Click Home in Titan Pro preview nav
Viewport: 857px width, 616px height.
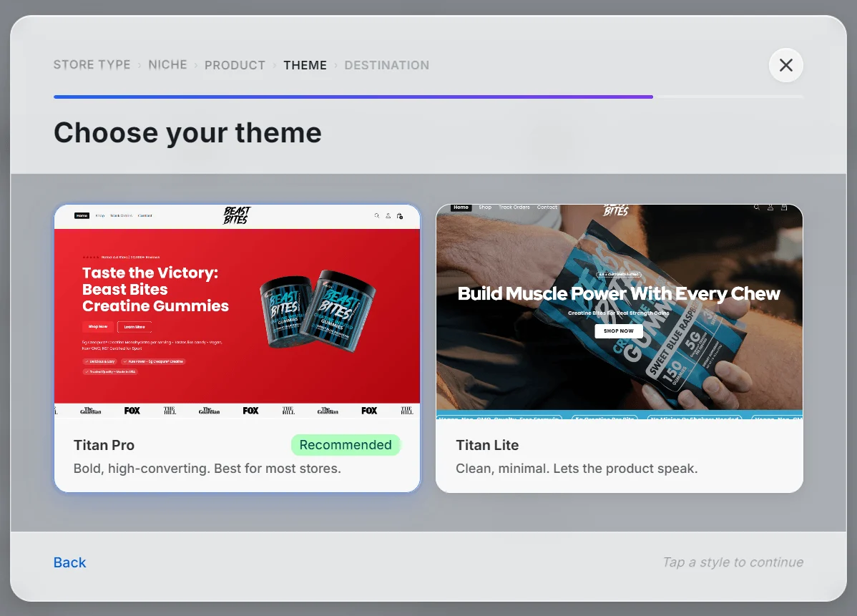(82, 216)
